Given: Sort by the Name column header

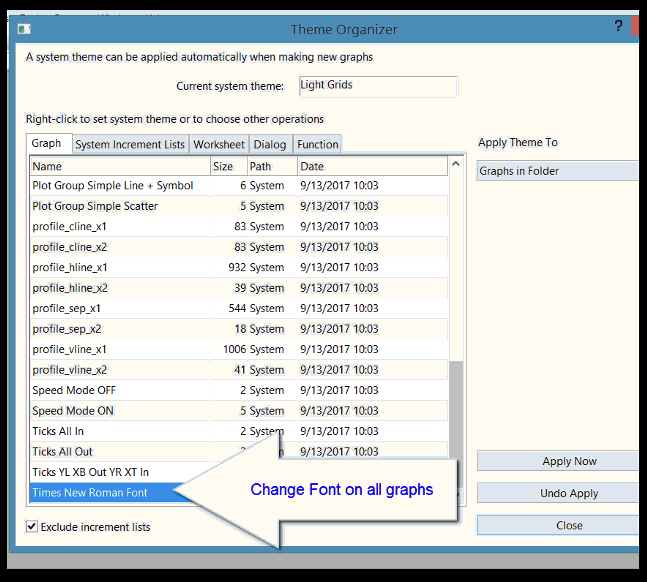Looking at the screenshot, I should [x=120, y=166].
